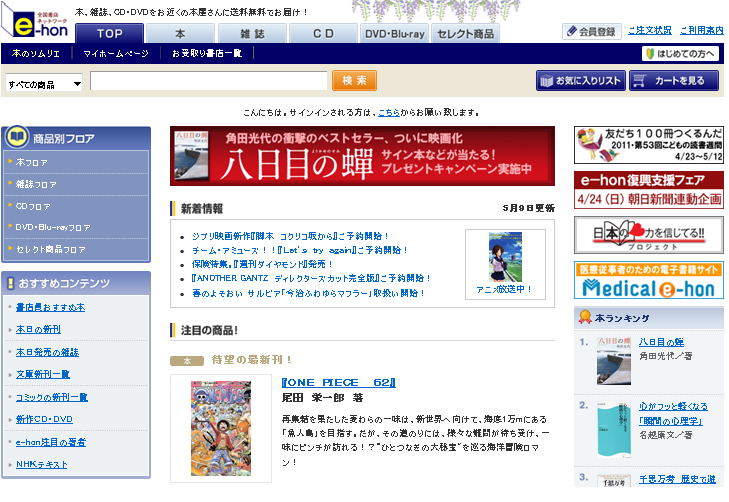
Task: Click the 日本の力を信じてる project banner
Action: [649, 235]
